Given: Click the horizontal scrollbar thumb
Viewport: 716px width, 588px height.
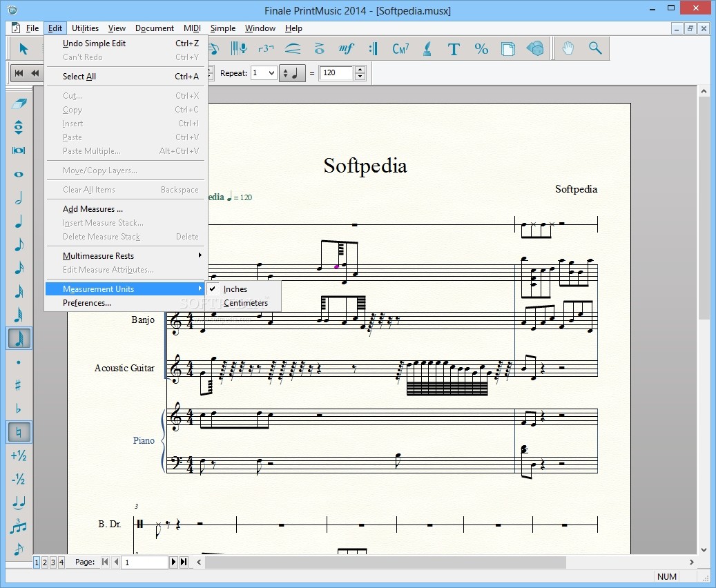Looking at the screenshot, I should (385, 562).
